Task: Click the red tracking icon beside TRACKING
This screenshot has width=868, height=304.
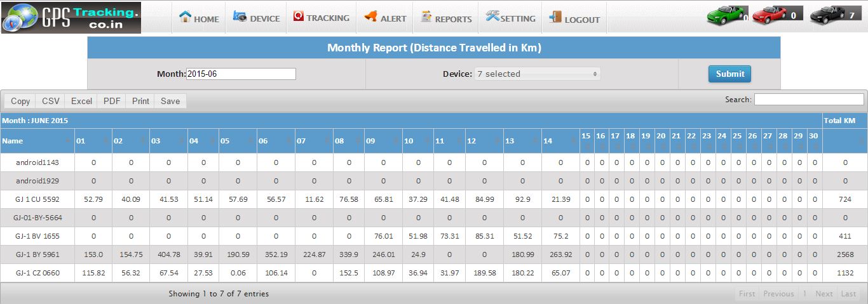Action: point(299,17)
